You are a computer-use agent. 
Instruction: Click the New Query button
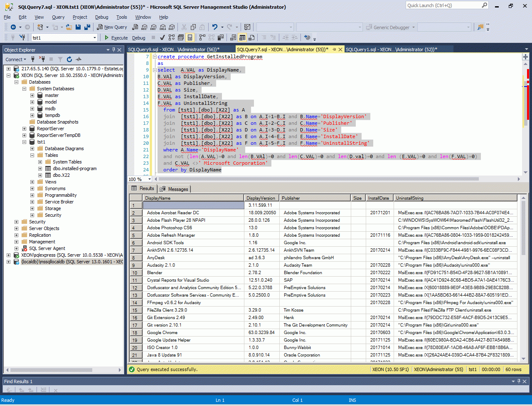[x=112, y=27]
